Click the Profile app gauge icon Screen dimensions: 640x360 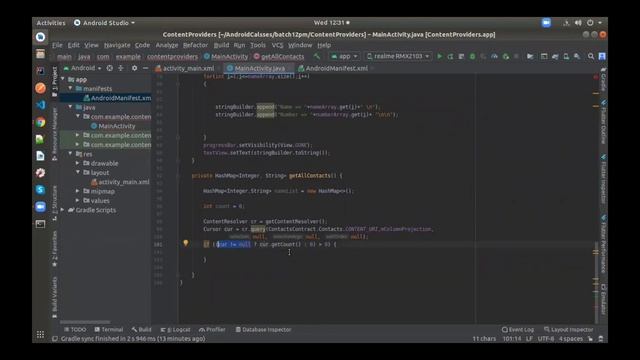point(494,56)
